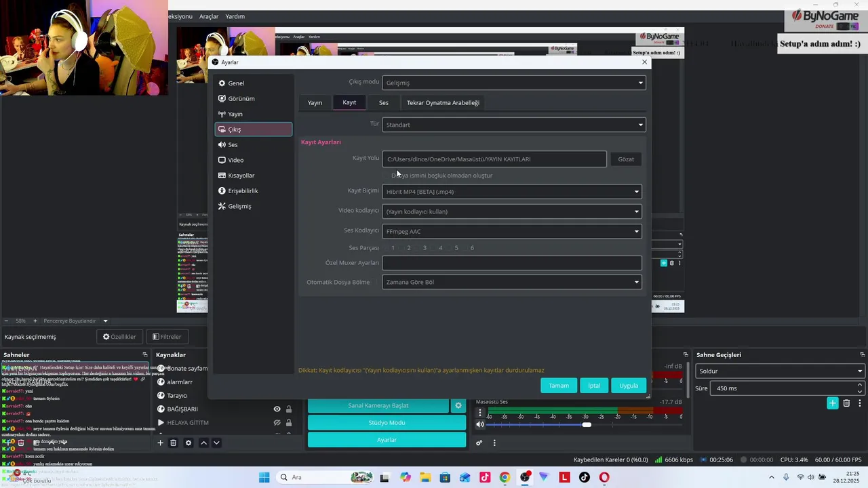Open Yayın category in settings sidebar
Viewport: 868px width, 488px height.
(x=253, y=114)
